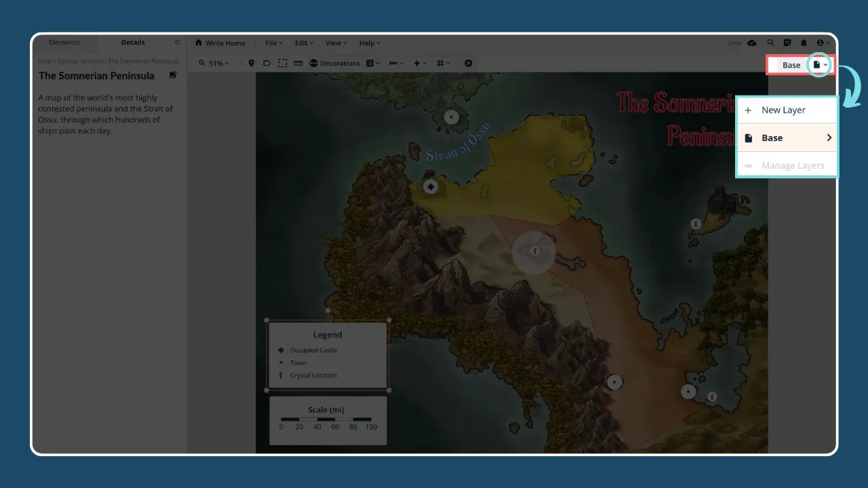
Task: Activate the marquee selection tool
Action: pos(282,63)
